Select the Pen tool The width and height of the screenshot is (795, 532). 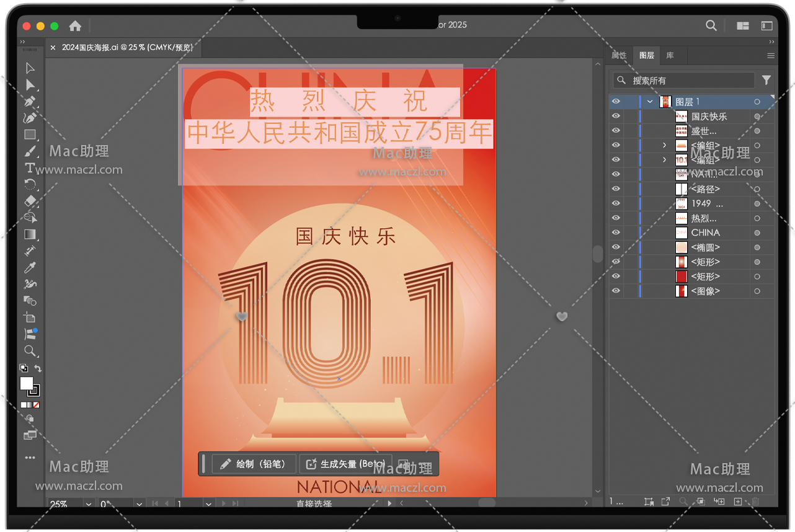tap(30, 101)
